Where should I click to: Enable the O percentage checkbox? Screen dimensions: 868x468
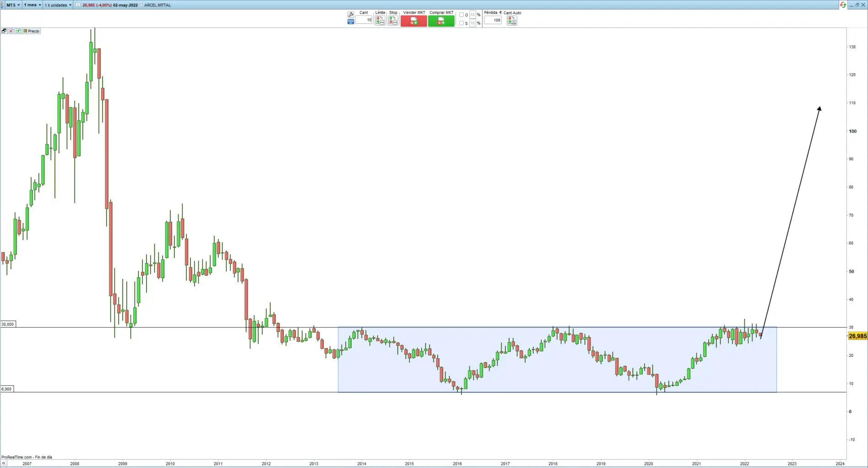[x=461, y=15]
